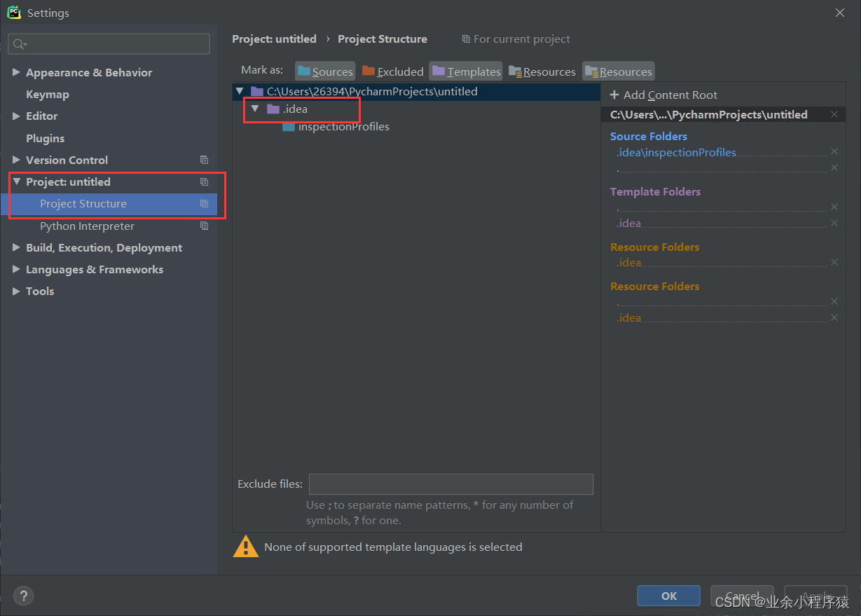This screenshot has height=616, width=861.
Task: Click PyCharm logo in title bar
Action: pos(14,13)
